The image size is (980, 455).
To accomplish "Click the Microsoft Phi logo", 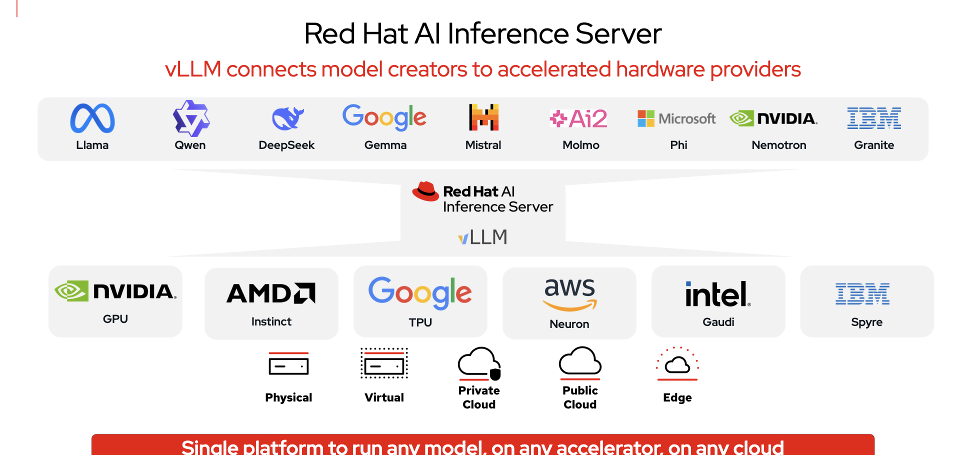I will coord(676,118).
